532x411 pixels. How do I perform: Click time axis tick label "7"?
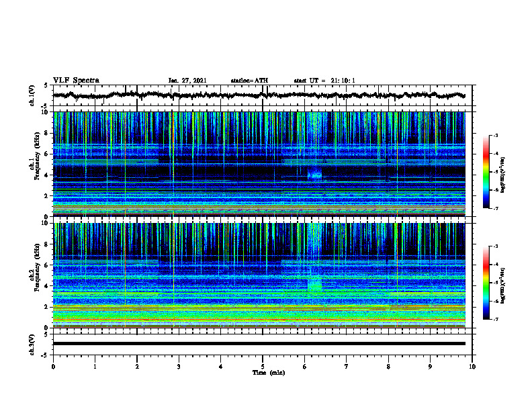tap(347, 367)
